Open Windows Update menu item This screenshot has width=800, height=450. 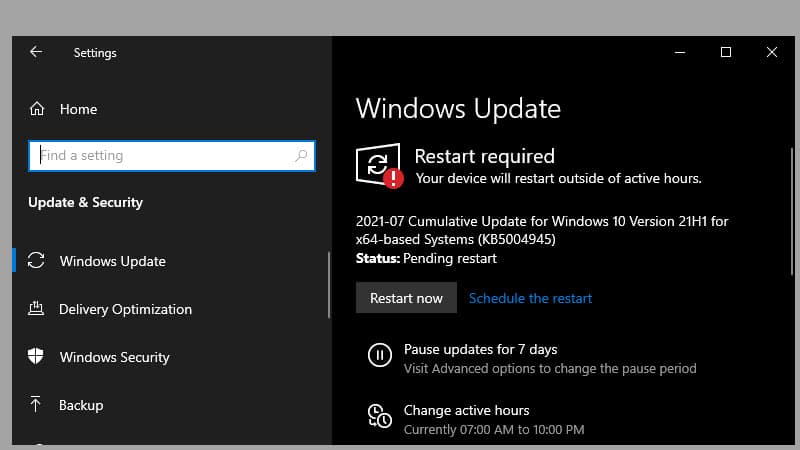click(113, 261)
